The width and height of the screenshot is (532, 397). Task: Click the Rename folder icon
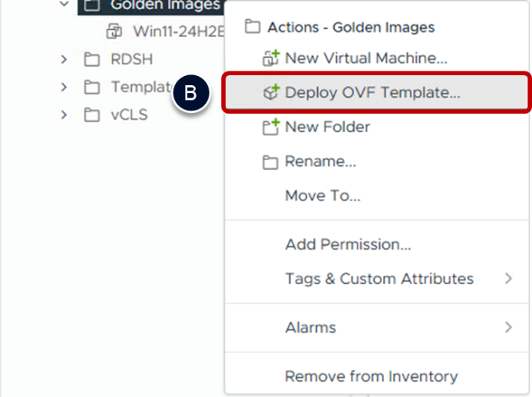[271, 162]
